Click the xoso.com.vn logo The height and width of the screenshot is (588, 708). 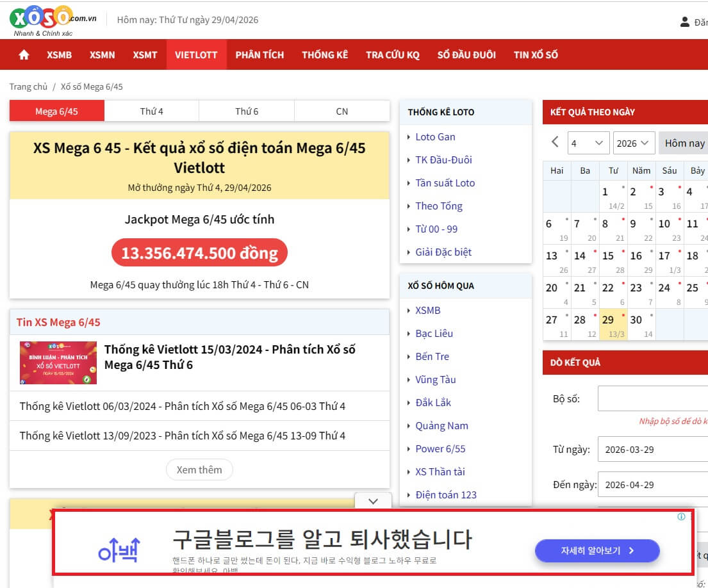pyautogui.click(x=53, y=20)
